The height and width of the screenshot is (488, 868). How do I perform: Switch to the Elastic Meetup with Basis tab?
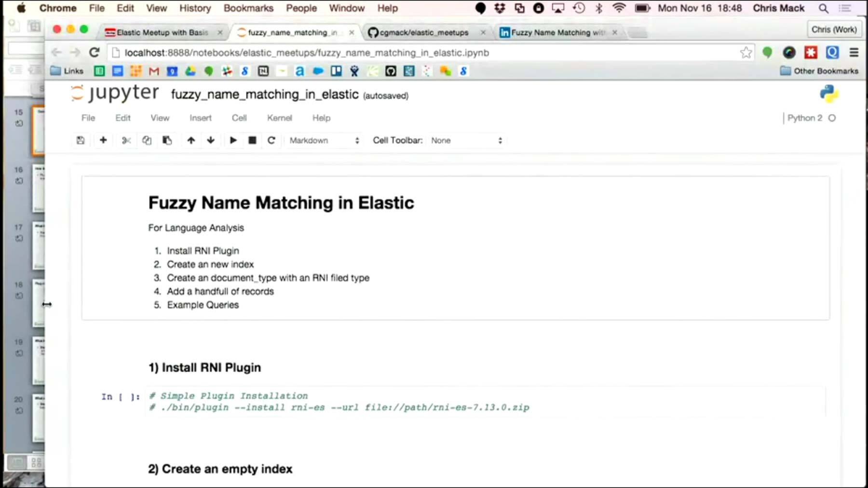(163, 32)
